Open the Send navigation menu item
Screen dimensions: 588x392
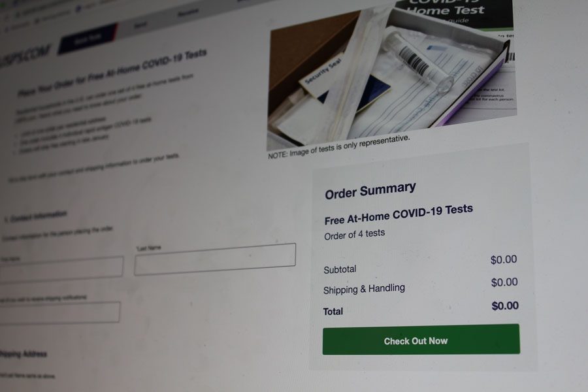pyautogui.click(x=140, y=25)
